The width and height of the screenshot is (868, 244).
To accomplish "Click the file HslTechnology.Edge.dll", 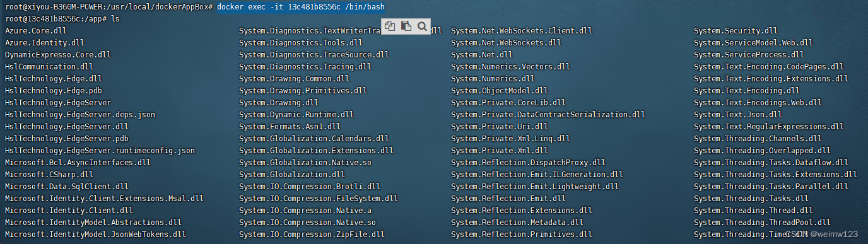I will click(54, 78).
